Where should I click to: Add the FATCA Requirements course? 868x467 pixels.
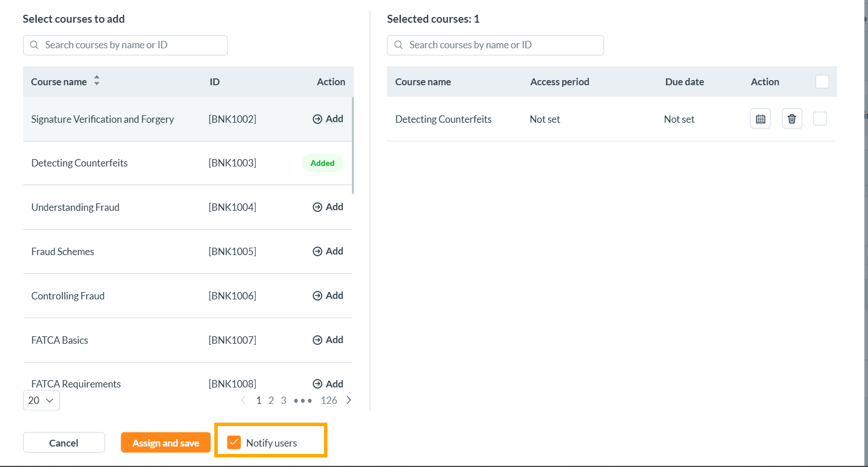pos(328,384)
